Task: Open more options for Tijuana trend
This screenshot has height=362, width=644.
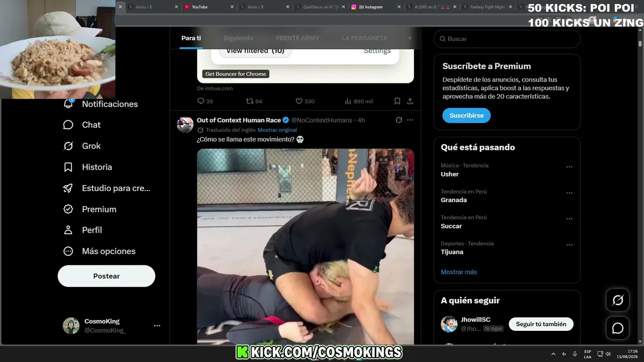Action: tap(570, 245)
